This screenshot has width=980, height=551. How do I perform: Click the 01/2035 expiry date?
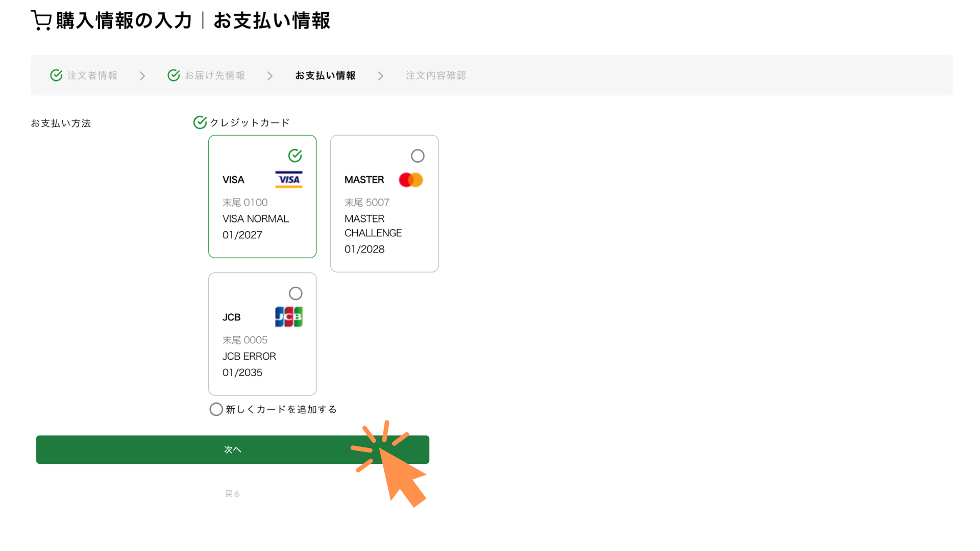click(242, 373)
